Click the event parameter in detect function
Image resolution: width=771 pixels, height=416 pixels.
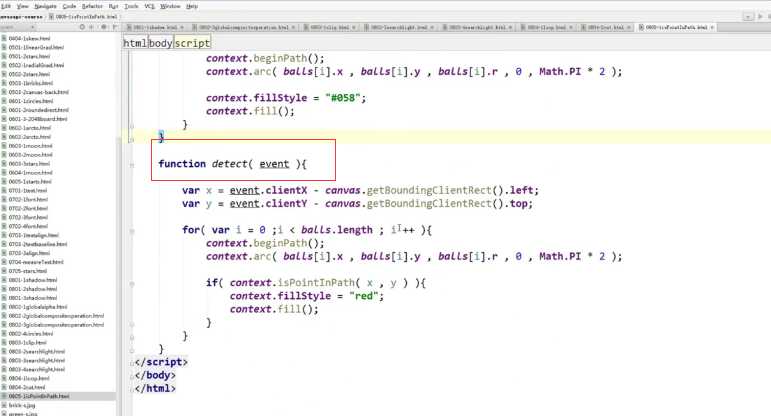point(274,164)
